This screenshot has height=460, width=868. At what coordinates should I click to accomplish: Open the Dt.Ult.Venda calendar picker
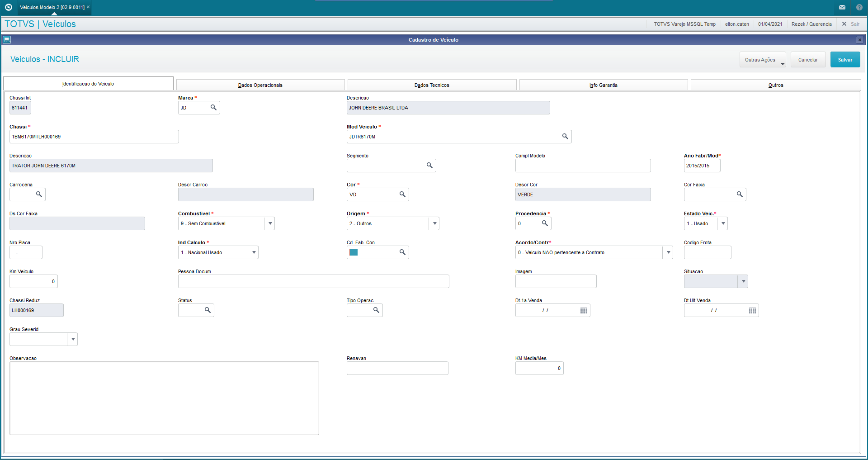click(752, 310)
